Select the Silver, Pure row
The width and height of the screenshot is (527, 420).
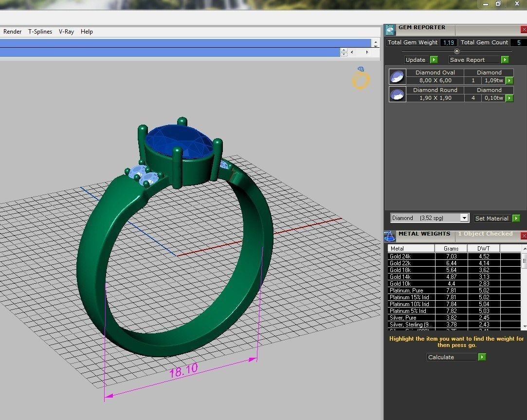(x=454, y=317)
